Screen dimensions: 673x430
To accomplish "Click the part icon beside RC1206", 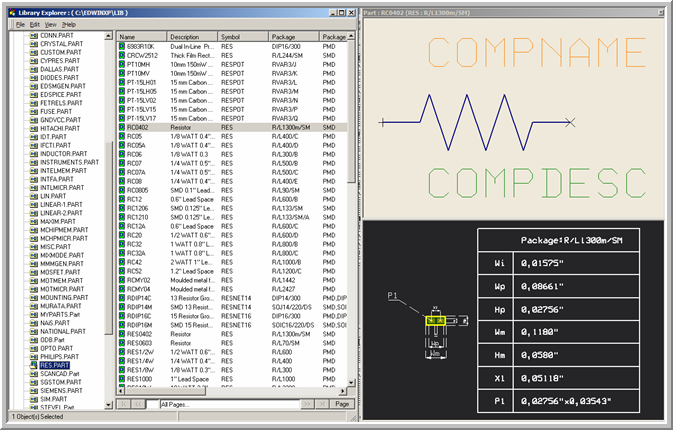I will [x=122, y=208].
